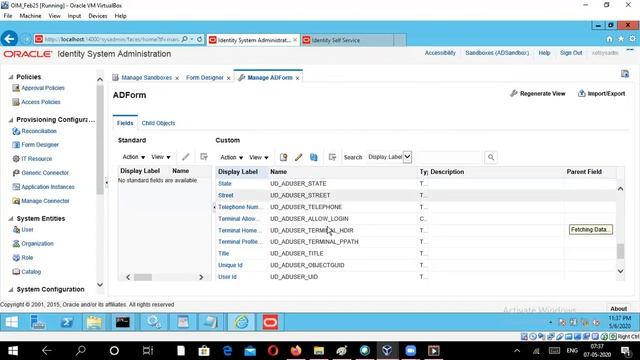The width and height of the screenshot is (640, 360).
Task: Click the Form Designer sidebar icon
Action: tap(16, 144)
